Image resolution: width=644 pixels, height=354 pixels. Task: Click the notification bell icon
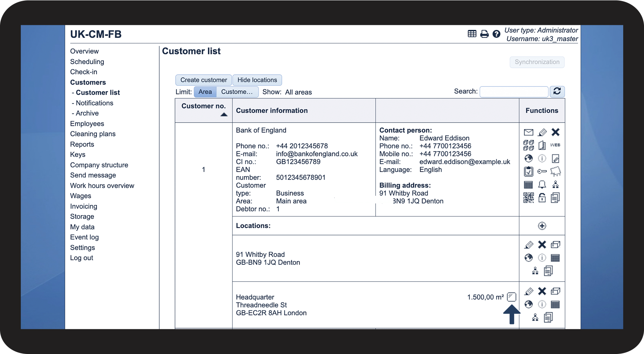(542, 184)
